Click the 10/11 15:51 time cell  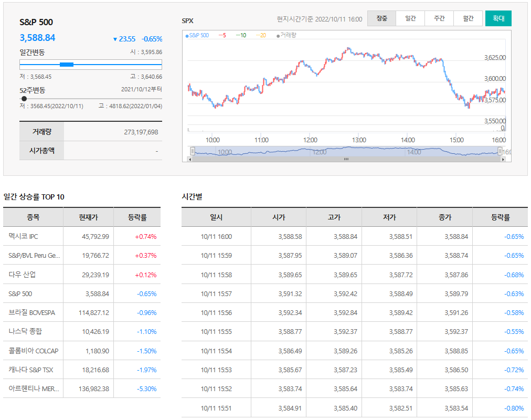tap(216, 408)
